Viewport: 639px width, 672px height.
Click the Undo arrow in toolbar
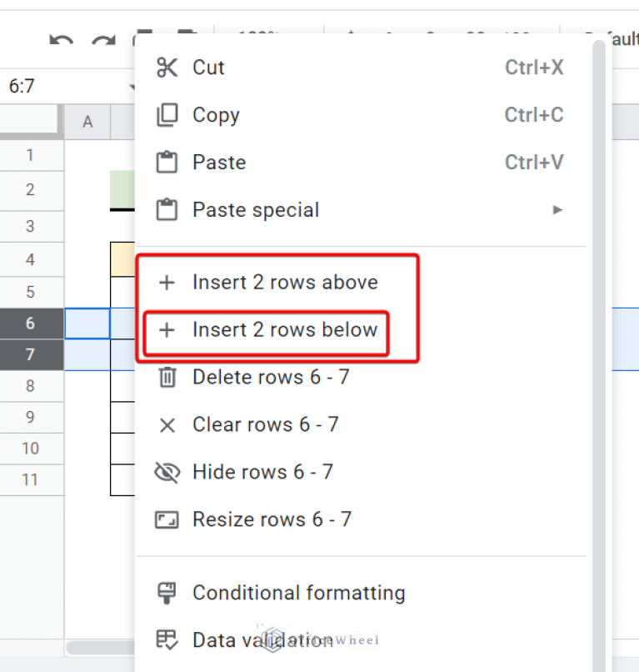pos(61,42)
